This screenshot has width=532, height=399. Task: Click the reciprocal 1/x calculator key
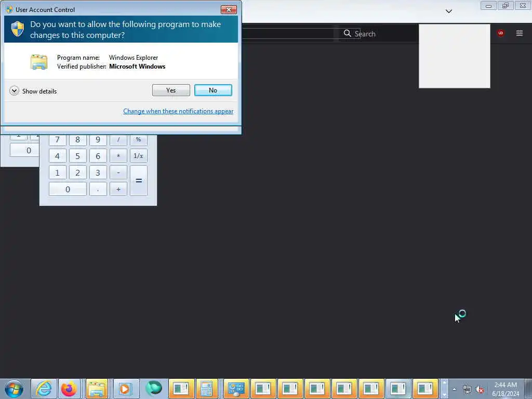138,156
